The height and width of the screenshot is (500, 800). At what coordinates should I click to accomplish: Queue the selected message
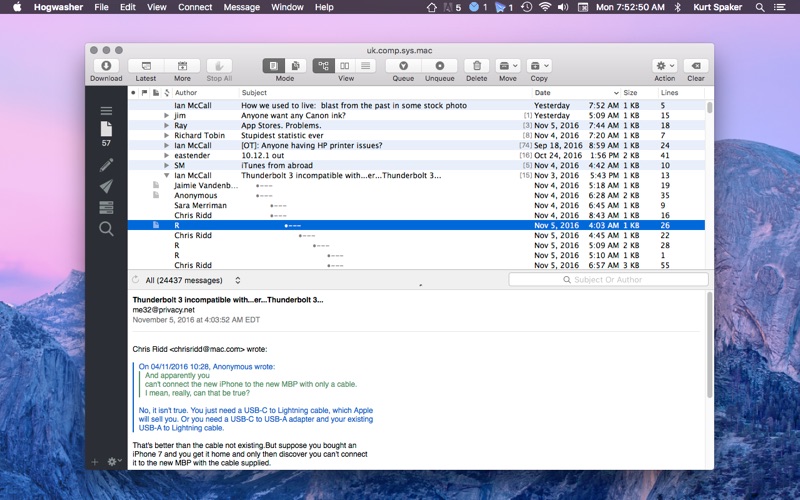click(x=403, y=66)
